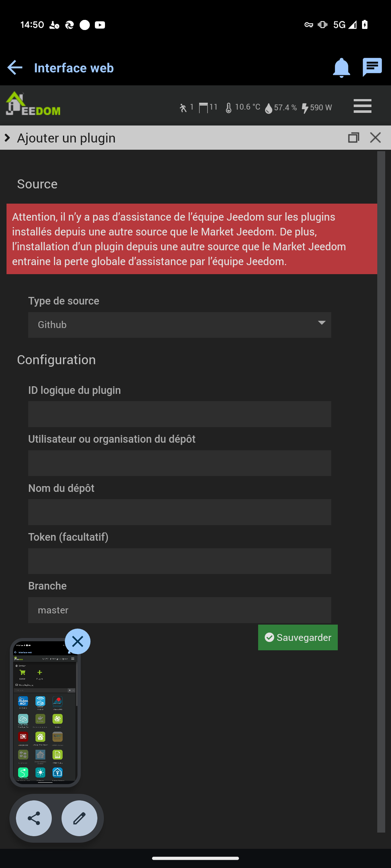Maximize the Ajouter un plugin dialog

point(354,137)
